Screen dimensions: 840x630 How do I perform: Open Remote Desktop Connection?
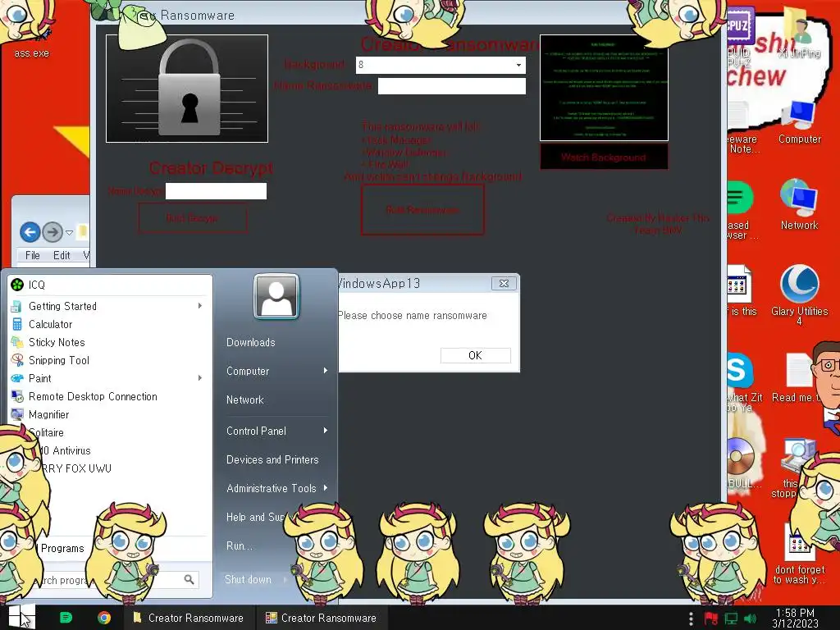110,396
